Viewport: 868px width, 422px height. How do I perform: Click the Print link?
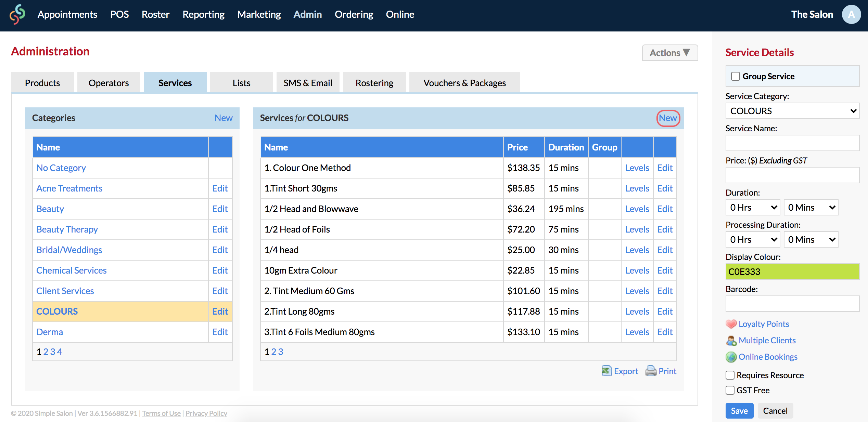click(x=667, y=371)
